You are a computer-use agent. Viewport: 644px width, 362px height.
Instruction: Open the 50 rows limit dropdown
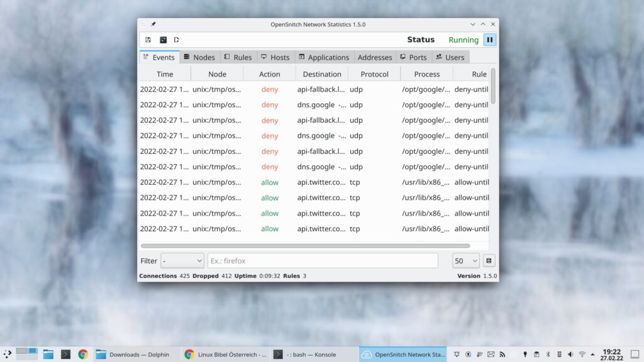point(466,261)
